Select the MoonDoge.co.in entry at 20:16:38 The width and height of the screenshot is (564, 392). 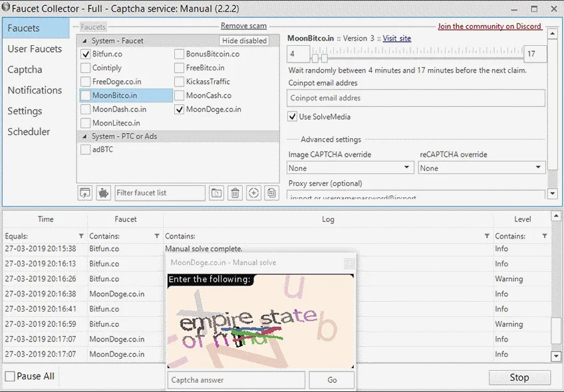click(x=277, y=294)
